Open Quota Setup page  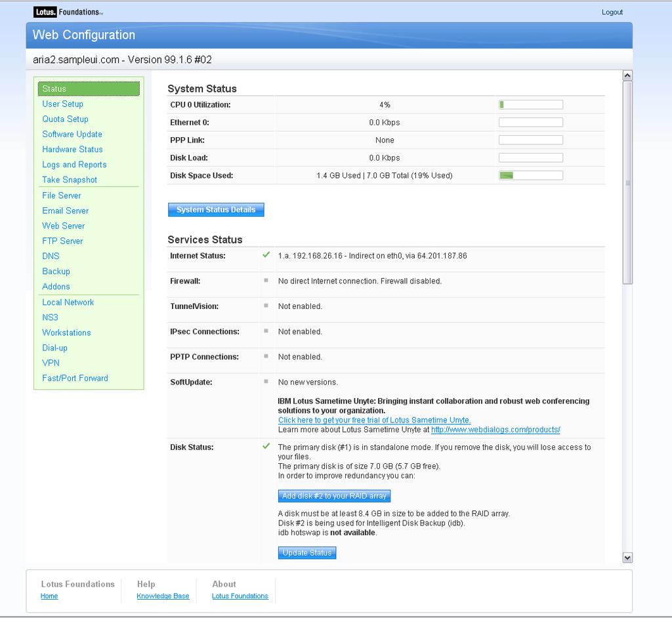pos(65,119)
